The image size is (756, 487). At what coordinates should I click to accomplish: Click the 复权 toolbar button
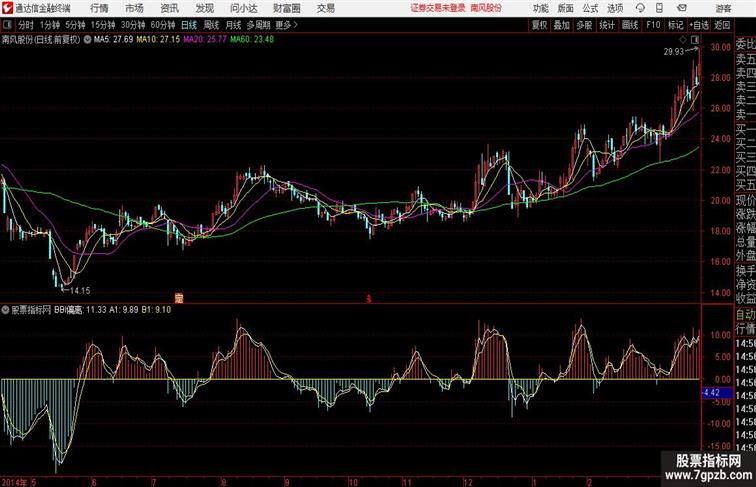click(x=540, y=25)
